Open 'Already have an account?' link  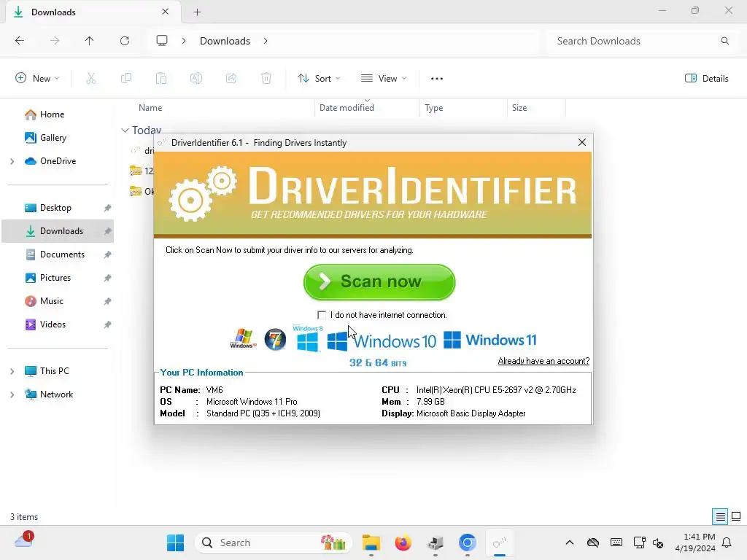[543, 361]
